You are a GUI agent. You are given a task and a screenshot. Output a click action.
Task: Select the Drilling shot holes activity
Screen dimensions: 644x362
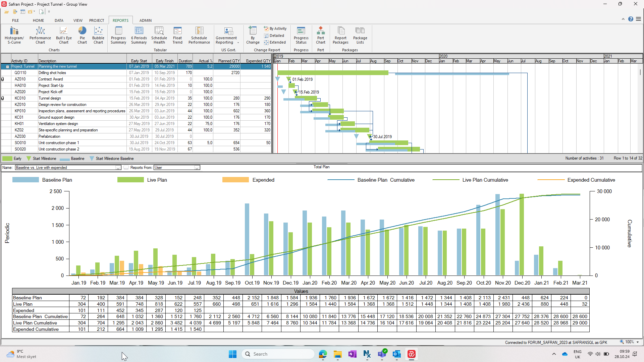[136, 73]
